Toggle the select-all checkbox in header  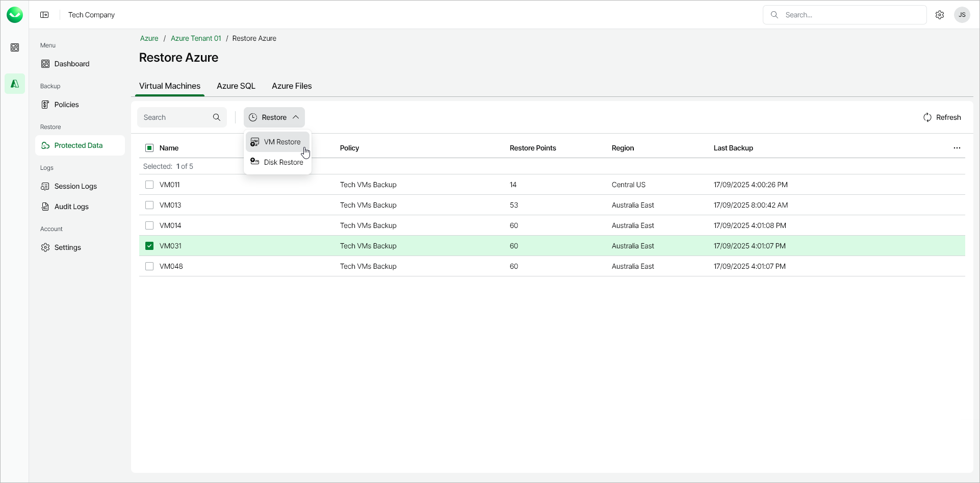click(149, 148)
